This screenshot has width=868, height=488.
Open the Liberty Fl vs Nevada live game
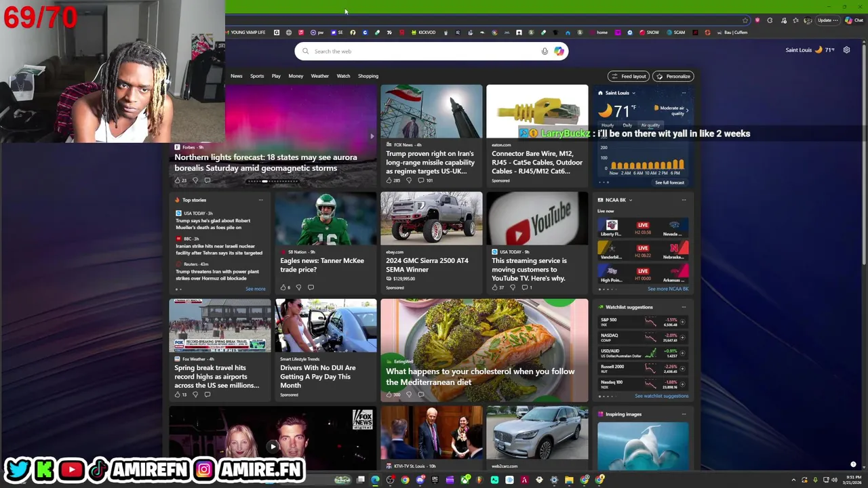(643, 227)
